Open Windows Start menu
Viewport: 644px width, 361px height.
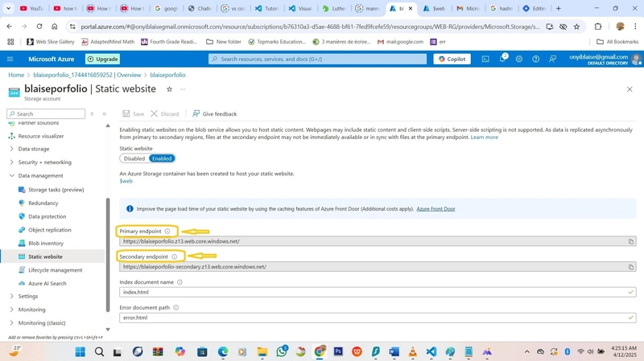(x=80, y=351)
